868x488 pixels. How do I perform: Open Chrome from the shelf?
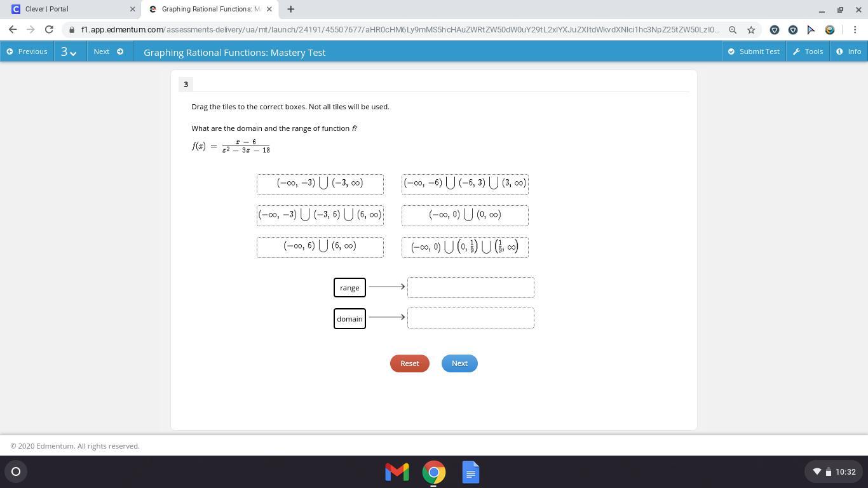pyautogui.click(x=434, y=472)
